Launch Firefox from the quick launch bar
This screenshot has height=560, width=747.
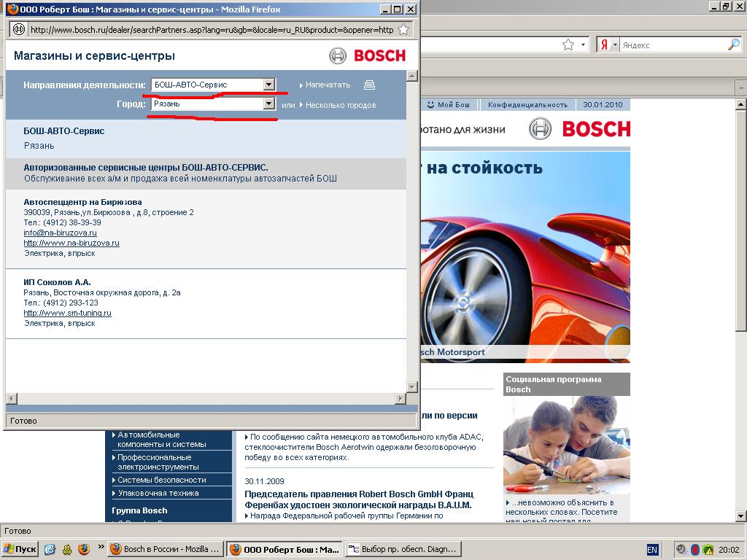tap(84, 549)
